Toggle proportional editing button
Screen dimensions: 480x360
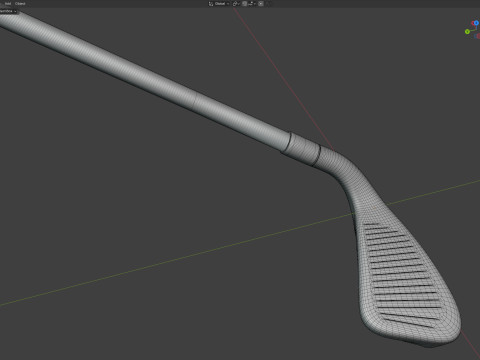[x=261, y=4]
